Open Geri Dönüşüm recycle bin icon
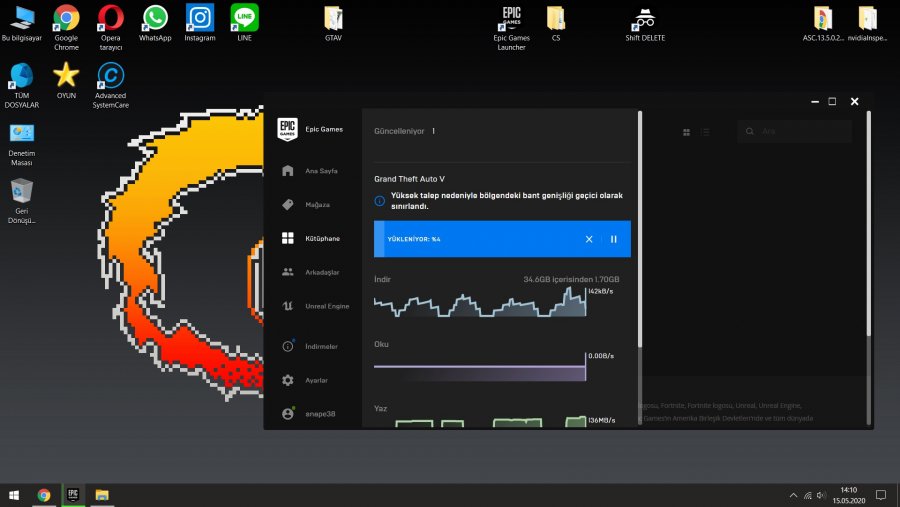 tap(22, 201)
